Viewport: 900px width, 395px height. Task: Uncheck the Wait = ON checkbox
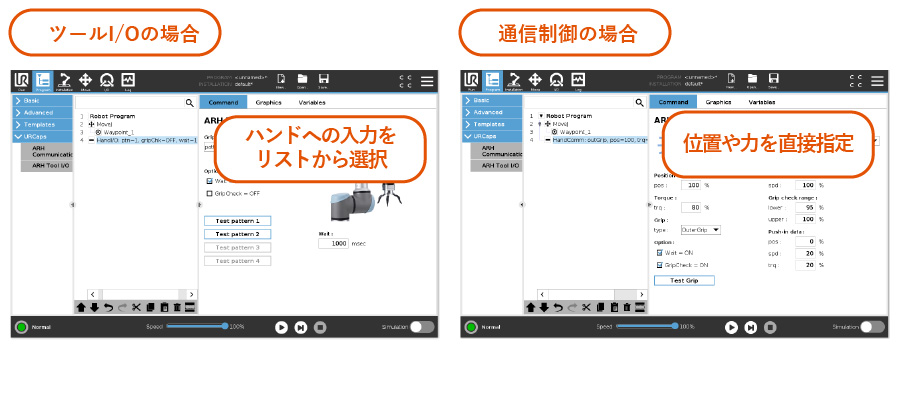point(660,252)
